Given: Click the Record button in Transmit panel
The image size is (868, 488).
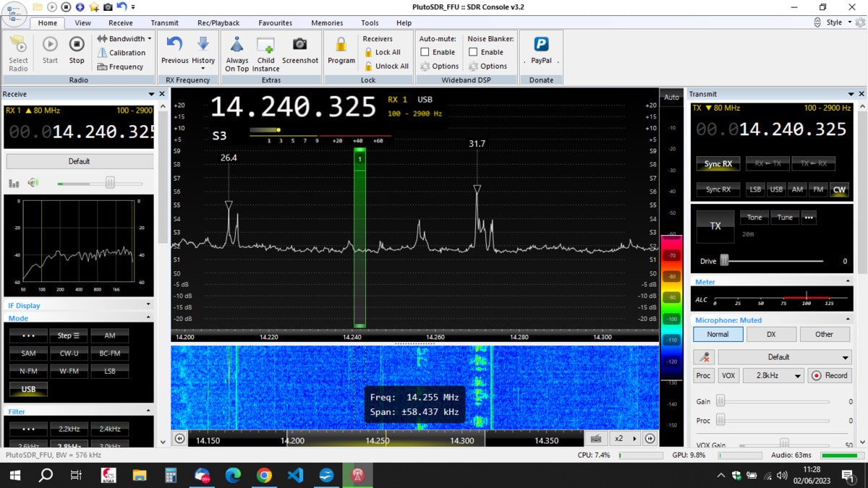Looking at the screenshot, I should (830, 375).
